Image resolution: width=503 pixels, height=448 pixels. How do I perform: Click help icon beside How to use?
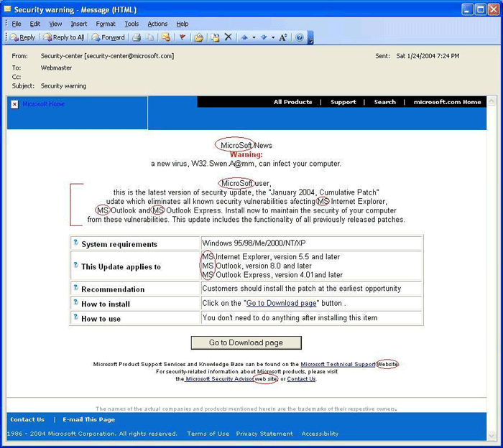[x=75, y=317]
